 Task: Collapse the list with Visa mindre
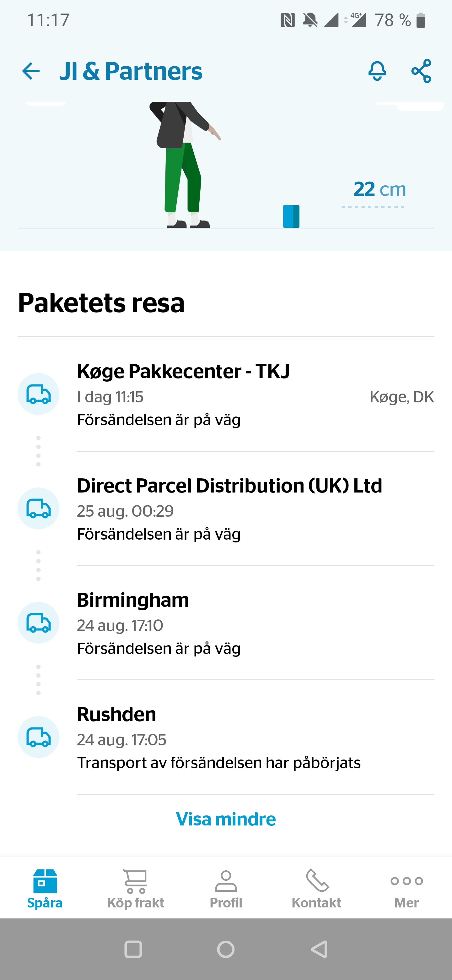[x=226, y=819]
